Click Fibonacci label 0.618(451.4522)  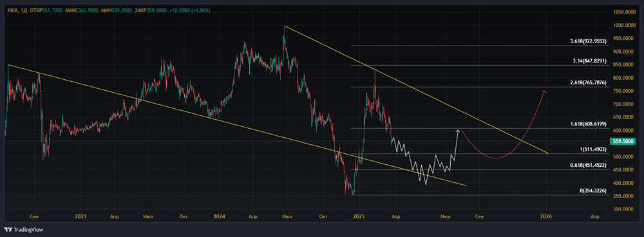[587, 165]
